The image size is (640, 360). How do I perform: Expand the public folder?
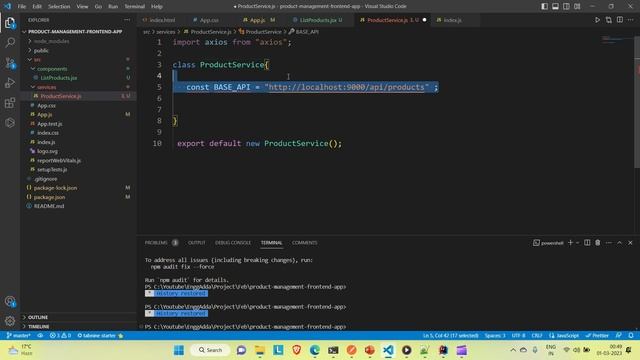(x=78, y=51)
